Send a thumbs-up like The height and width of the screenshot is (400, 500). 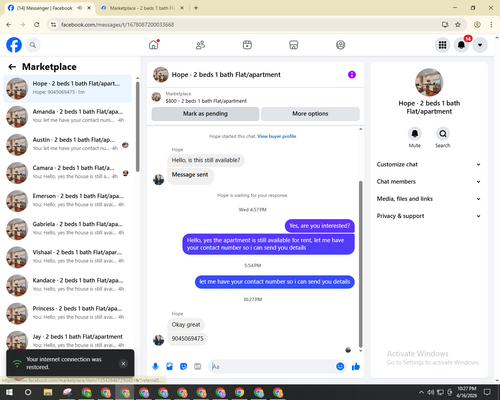click(x=356, y=367)
